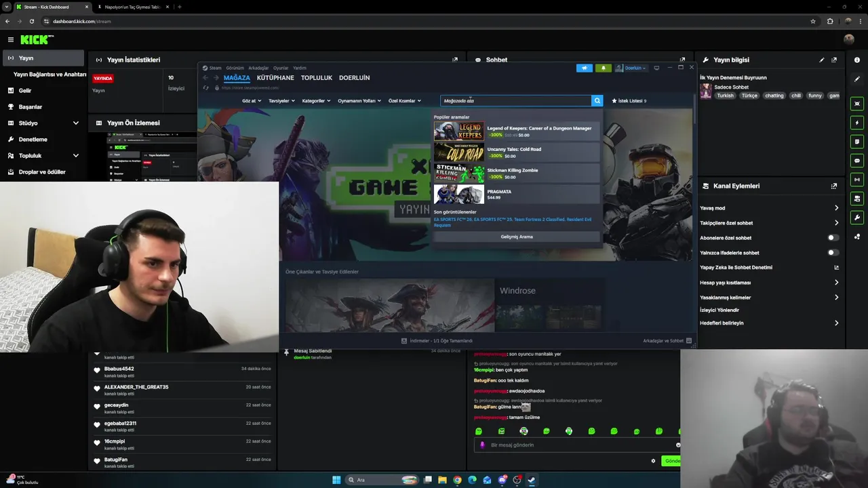Open Steam's Oyunlar menu

click(281, 68)
